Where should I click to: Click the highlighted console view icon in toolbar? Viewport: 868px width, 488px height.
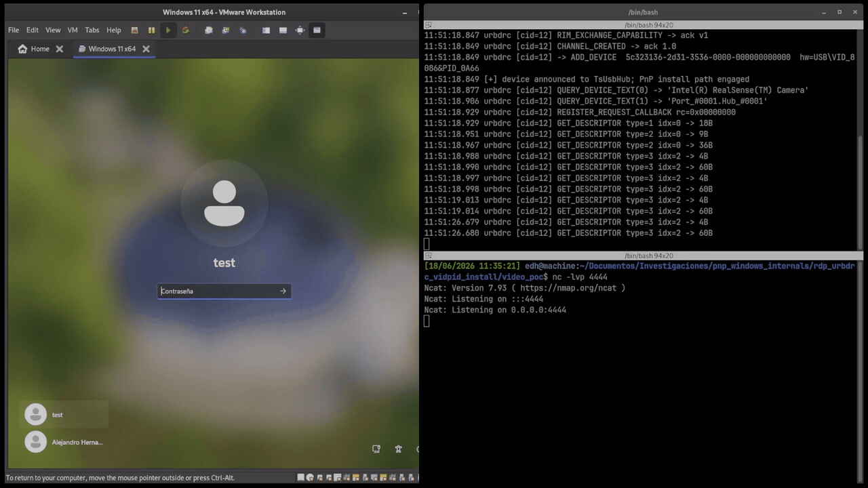(317, 30)
